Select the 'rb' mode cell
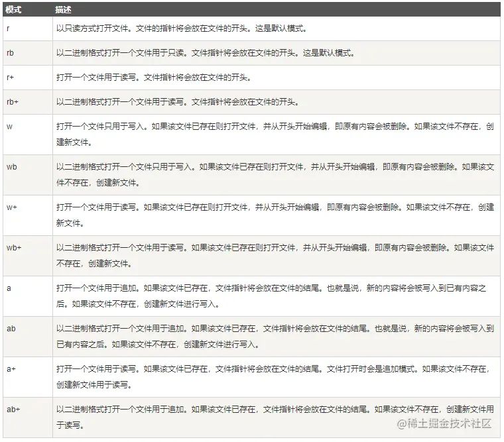 [x=28, y=53]
